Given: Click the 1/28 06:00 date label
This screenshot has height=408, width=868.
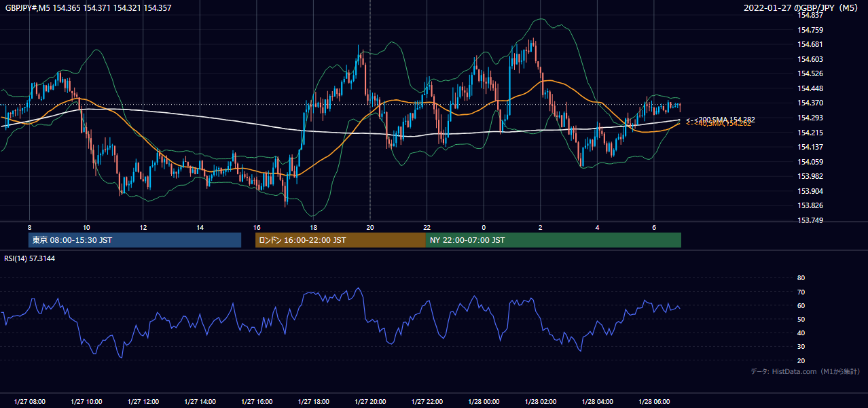Looking at the screenshot, I should coord(654,402).
